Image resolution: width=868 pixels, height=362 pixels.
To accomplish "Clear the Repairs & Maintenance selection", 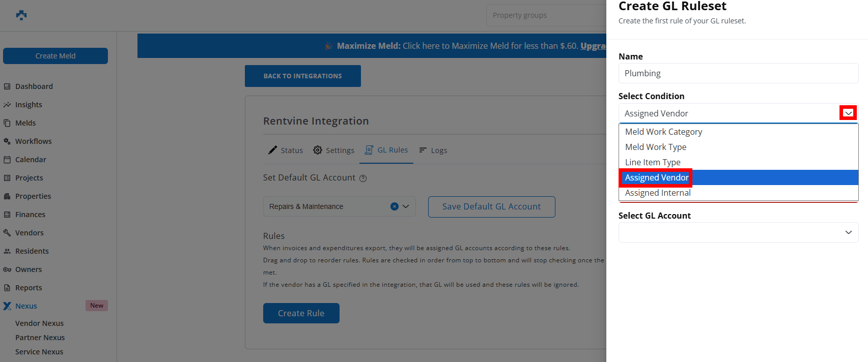I will [394, 206].
